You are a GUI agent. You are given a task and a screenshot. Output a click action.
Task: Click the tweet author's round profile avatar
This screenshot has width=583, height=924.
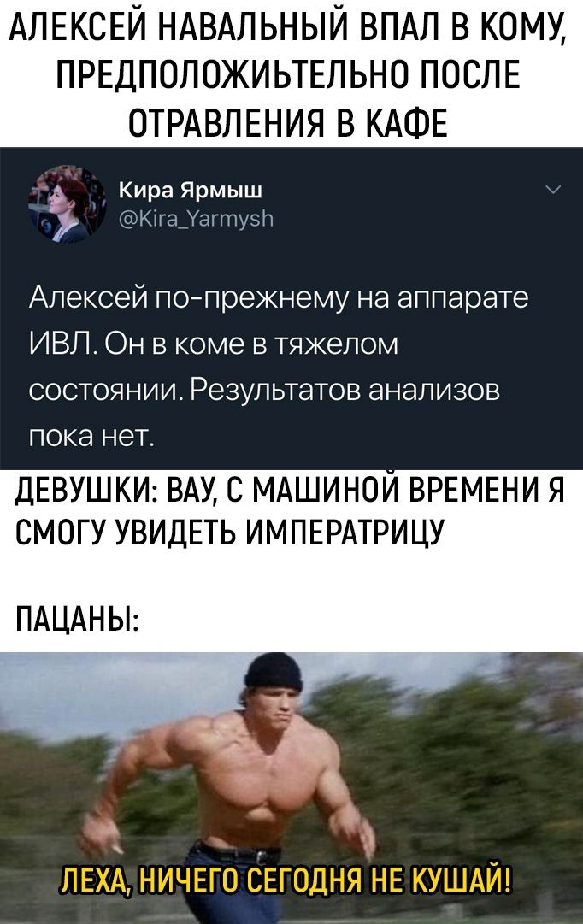tap(66, 204)
